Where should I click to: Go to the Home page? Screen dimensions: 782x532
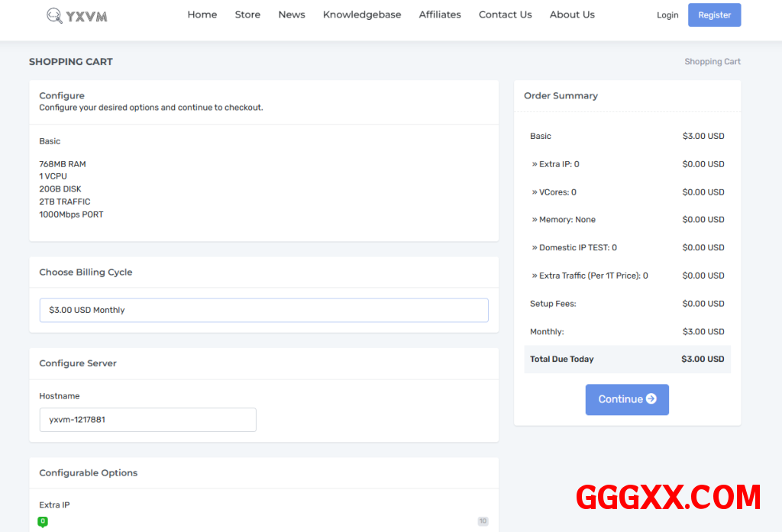click(x=202, y=15)
